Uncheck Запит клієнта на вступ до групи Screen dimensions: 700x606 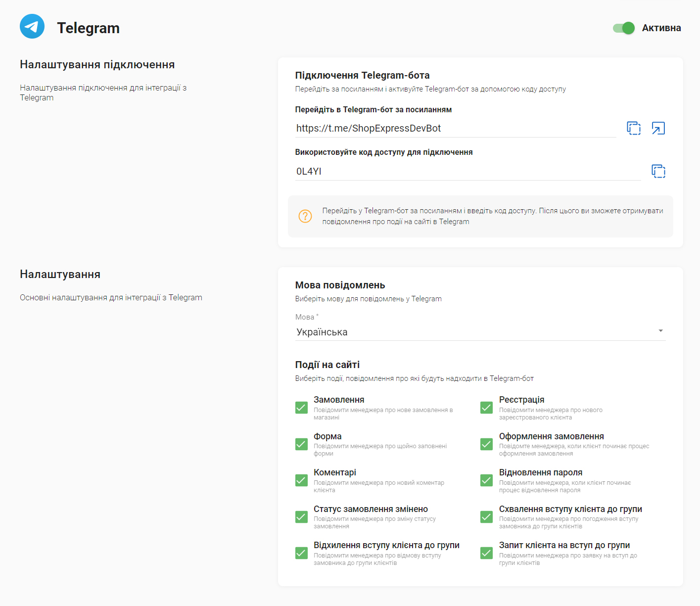(x=486, y=553)
